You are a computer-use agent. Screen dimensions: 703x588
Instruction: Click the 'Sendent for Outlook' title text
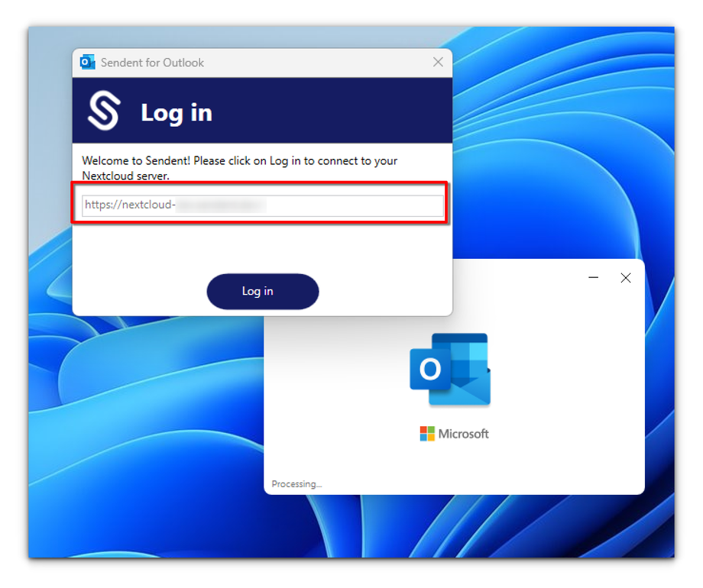[x=152, y=63]
